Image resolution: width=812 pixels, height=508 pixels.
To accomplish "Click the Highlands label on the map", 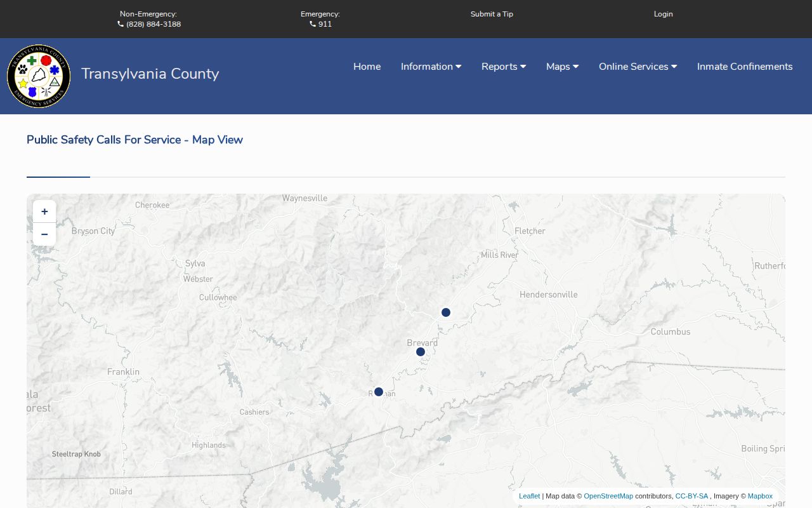I will tap(209, 445).
